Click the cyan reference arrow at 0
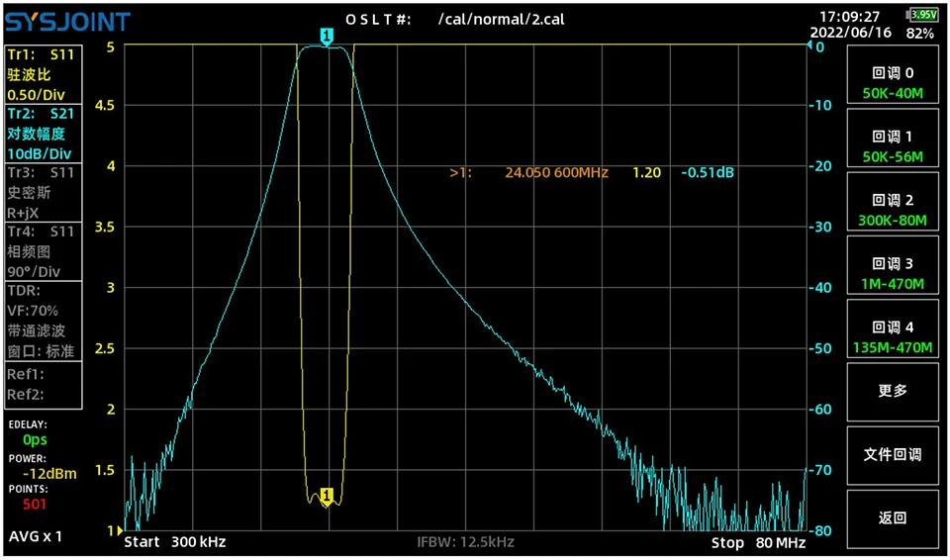Image resolution: width=950 pixels, height=560 pixels. (x=811, y=47)
